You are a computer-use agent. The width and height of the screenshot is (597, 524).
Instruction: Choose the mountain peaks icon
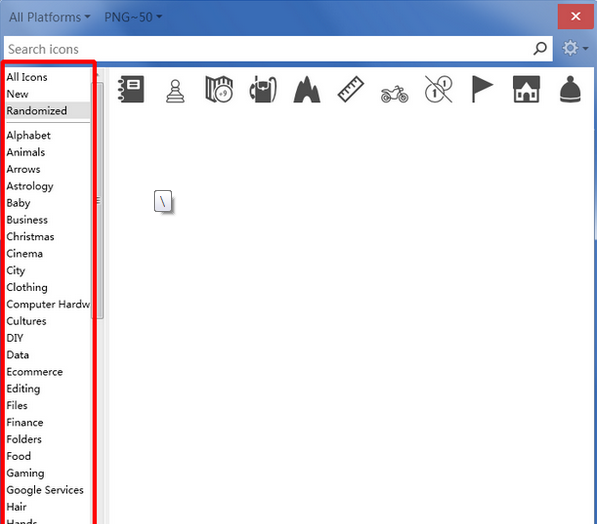(x=306, y=89)
